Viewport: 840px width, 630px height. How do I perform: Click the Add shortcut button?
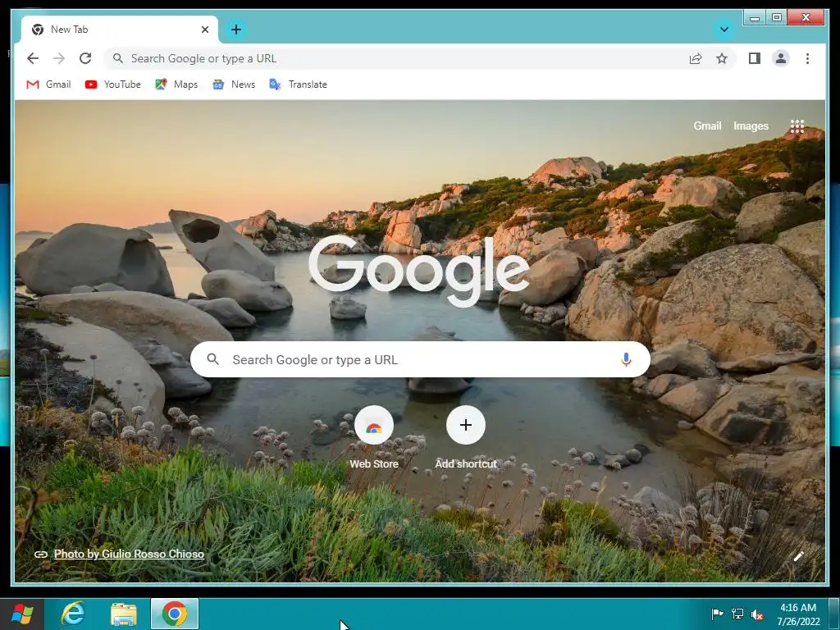pyautogui.click(x=466, y=438)
